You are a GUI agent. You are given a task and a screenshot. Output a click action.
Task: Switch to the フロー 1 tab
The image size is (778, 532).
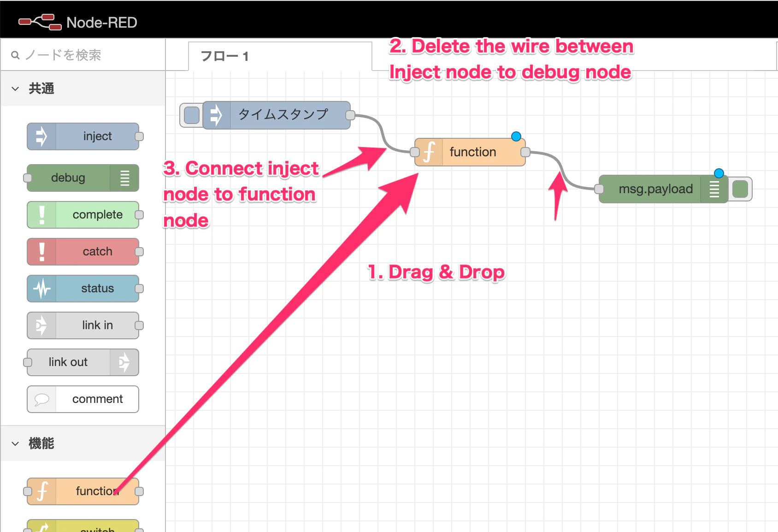[x=280, y=56]
